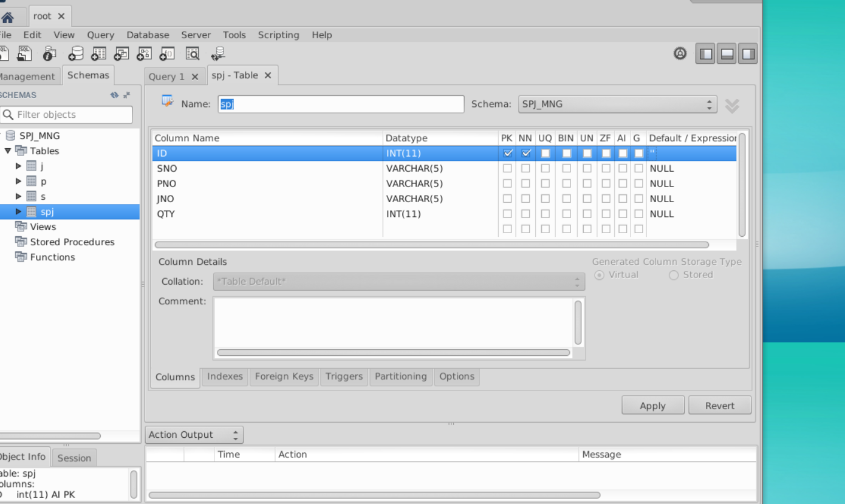845x504 pixels.
Task: Check the PK box for QTY column
Action: pyautogui.click(x=507, y=214)
